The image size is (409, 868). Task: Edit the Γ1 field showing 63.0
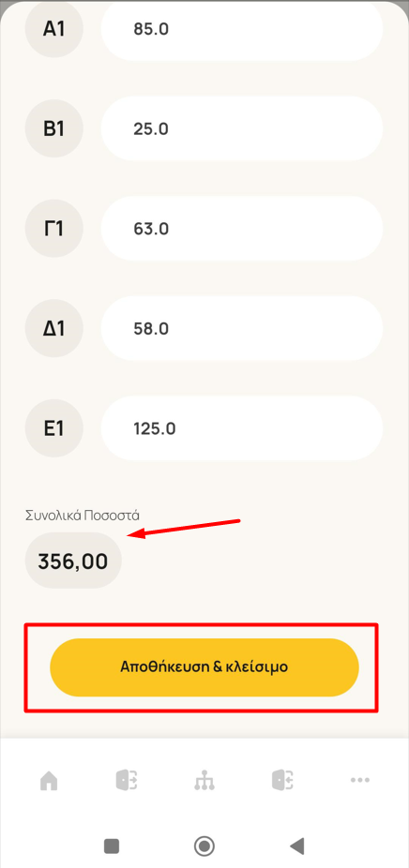click(242, 228)
